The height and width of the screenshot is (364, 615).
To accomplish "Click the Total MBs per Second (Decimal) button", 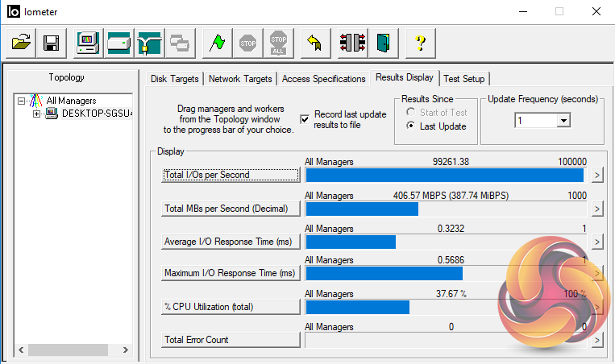I will tap(231, 208).
